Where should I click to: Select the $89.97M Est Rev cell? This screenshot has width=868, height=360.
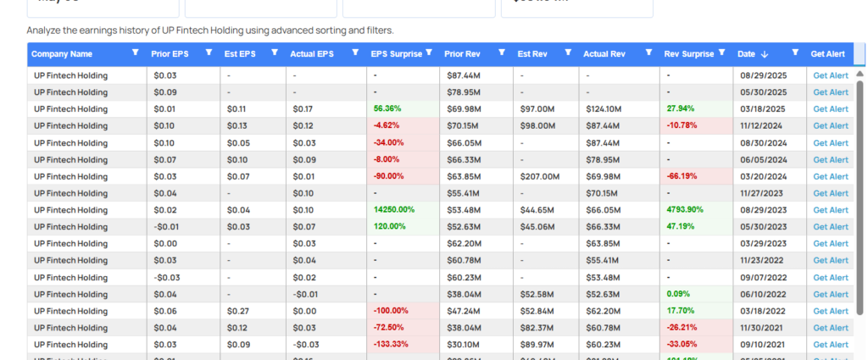tap(547, 345)
